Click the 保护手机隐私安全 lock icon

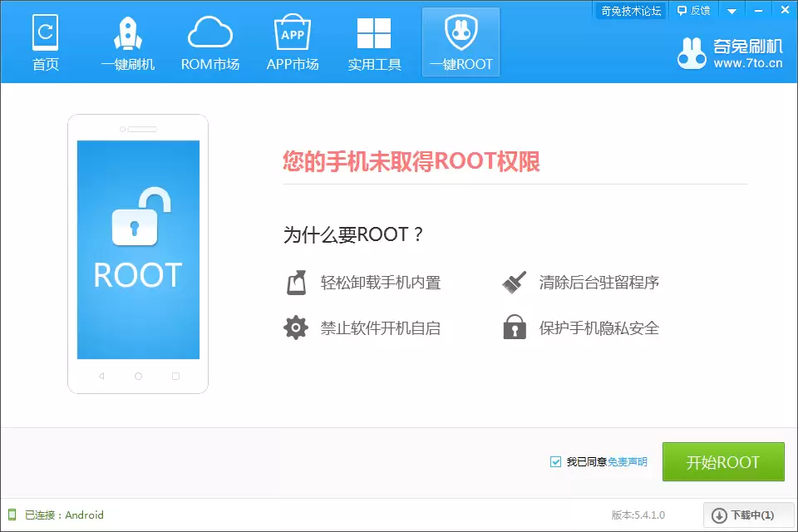coord(514,327)
